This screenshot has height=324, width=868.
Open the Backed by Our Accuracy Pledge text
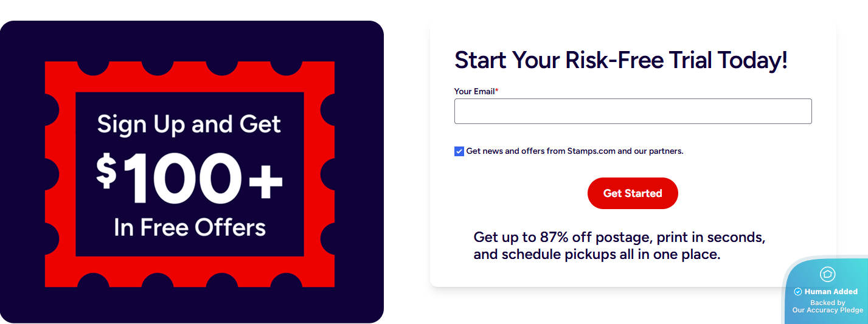(x=827, y=306)
